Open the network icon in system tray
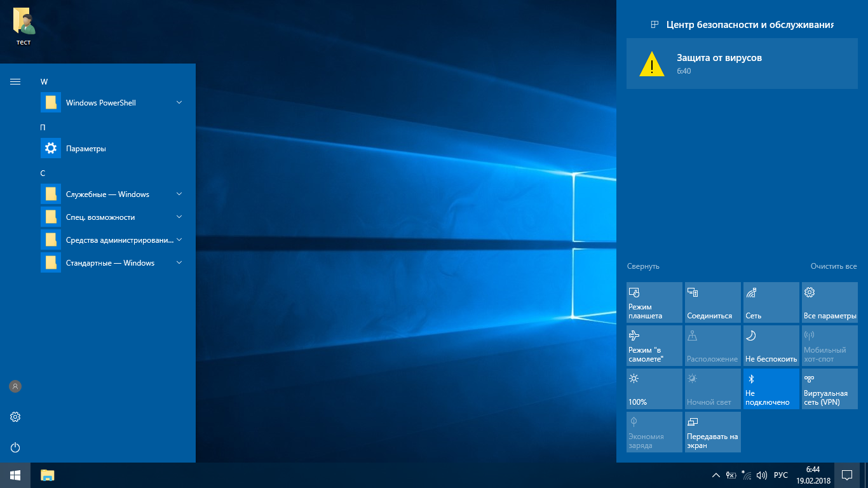This screenshot has height=488, width=868. [747, 475]
